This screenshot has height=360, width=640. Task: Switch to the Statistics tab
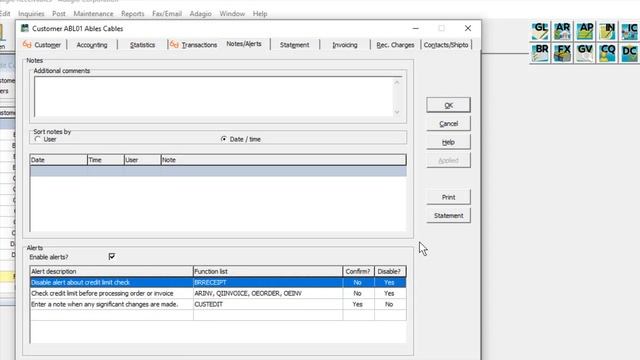142,45
